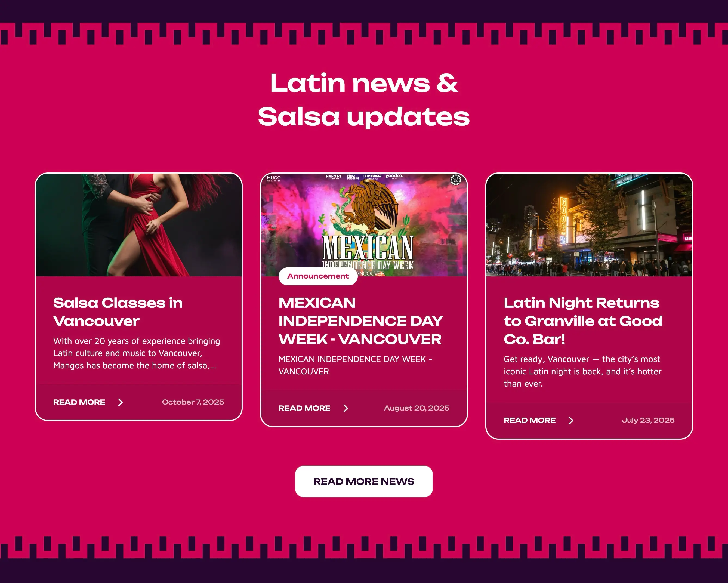Screen dimensions: 728x583
Task: Click the August 20, 2025 date
Action: (417, 408)
